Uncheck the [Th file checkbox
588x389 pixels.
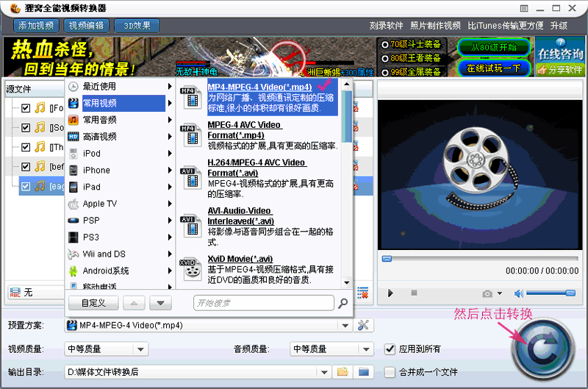(x=26, y=147)
